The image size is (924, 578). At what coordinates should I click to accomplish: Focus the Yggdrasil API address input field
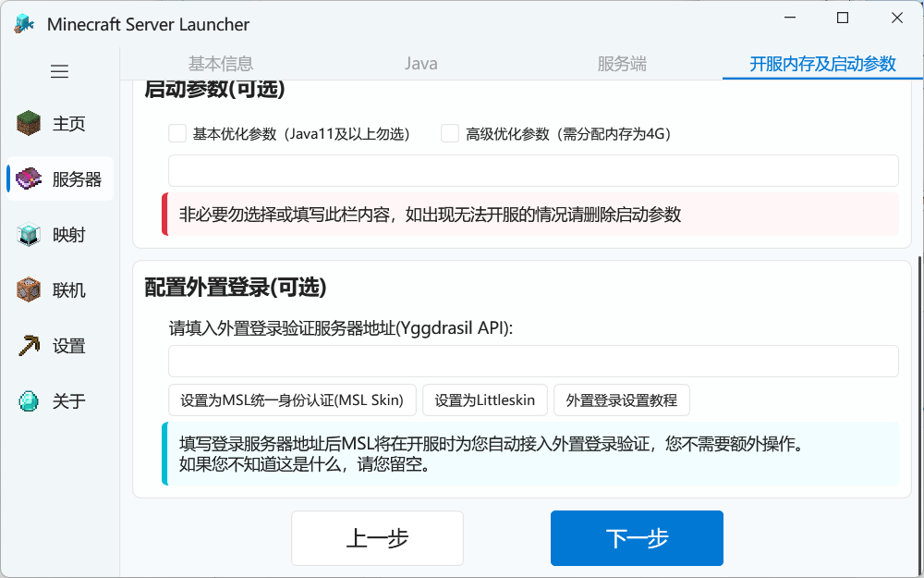tap(533, 362)
